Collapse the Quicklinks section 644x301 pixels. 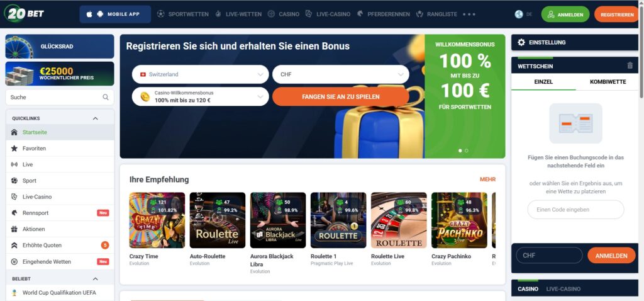pos(96,118)
